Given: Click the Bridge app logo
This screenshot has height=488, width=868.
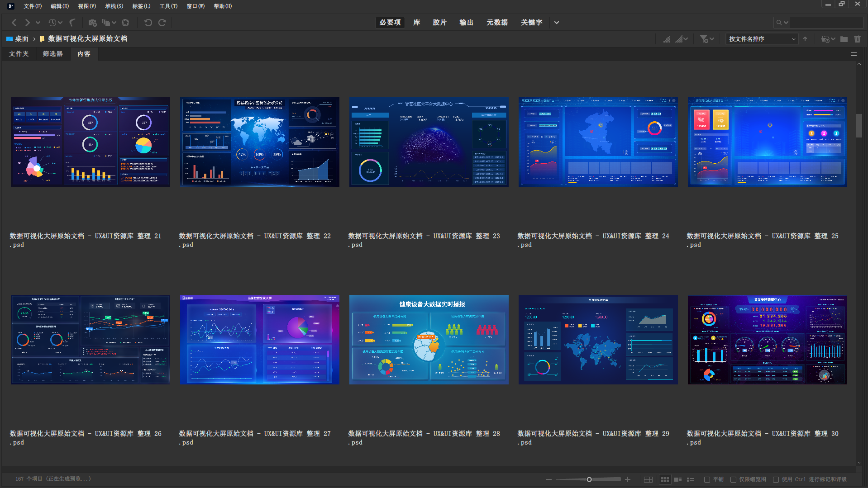Looking at the screenshot, I should coord(11,6).
